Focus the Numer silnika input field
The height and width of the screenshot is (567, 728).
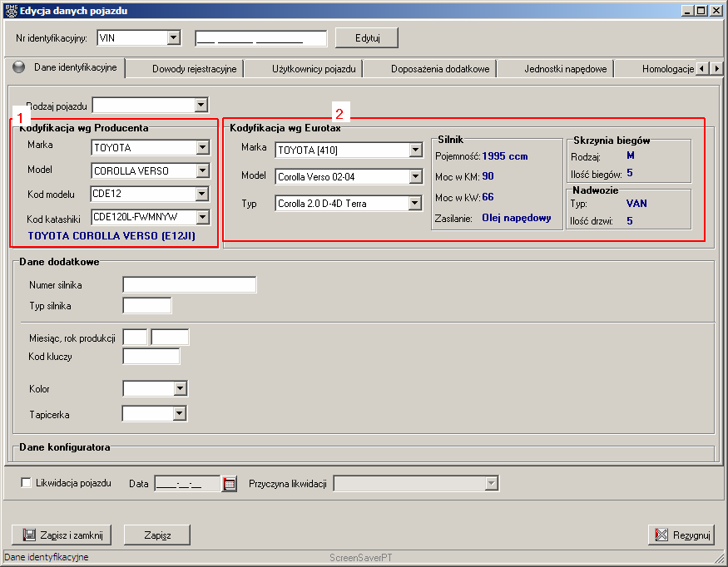point(190,284)
